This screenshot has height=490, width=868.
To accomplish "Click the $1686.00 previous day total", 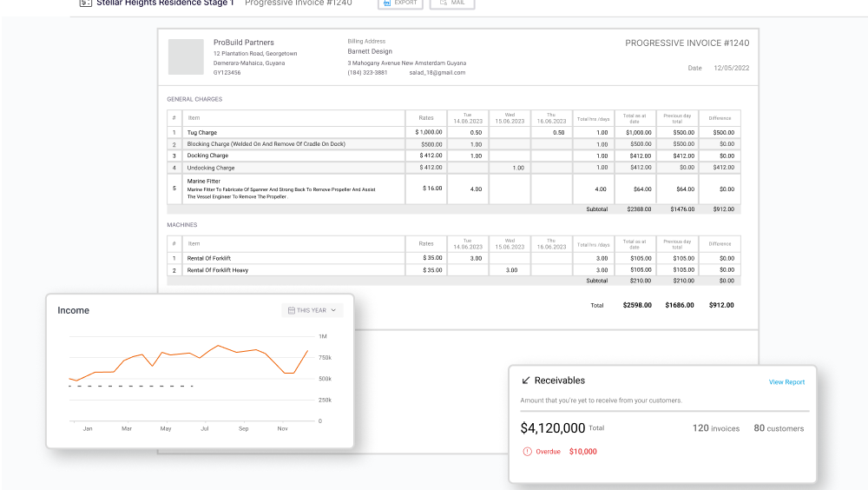I will point(680,306).
